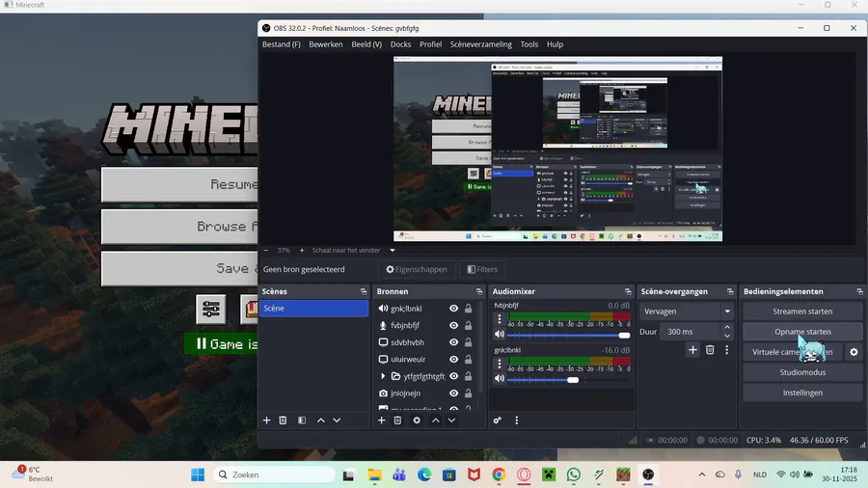Open Audiomixer bottom three-dot menu
Screen dimensions: 868x488
point(517,420)
